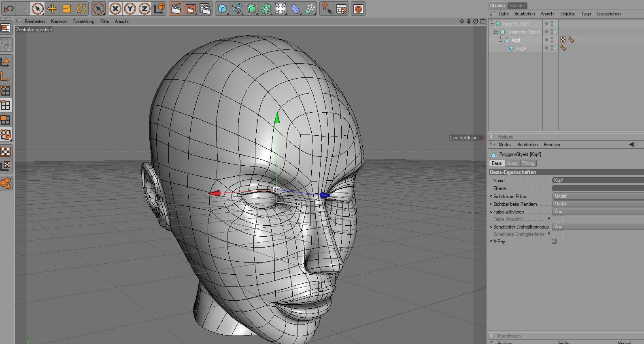Viewport: 644px width, 344px height.
Task: Select the Rotate tool
Action: point(81,9)
